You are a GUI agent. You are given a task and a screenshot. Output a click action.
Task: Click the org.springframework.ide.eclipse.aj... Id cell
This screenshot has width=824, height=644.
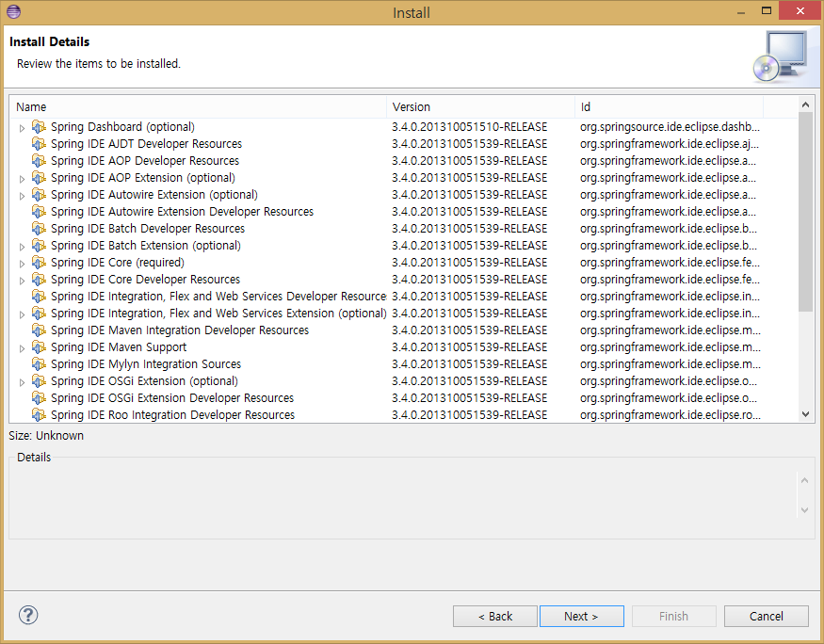point(669,143)
